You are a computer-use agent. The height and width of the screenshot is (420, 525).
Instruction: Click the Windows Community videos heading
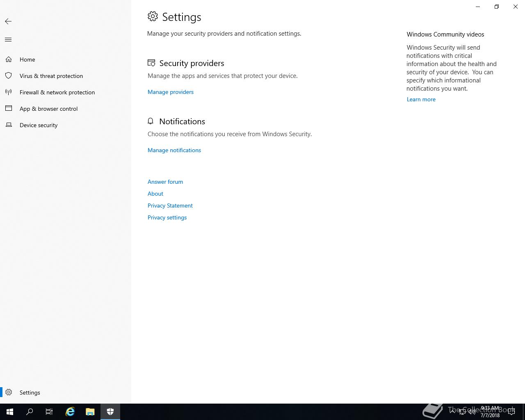click(445, 34)
